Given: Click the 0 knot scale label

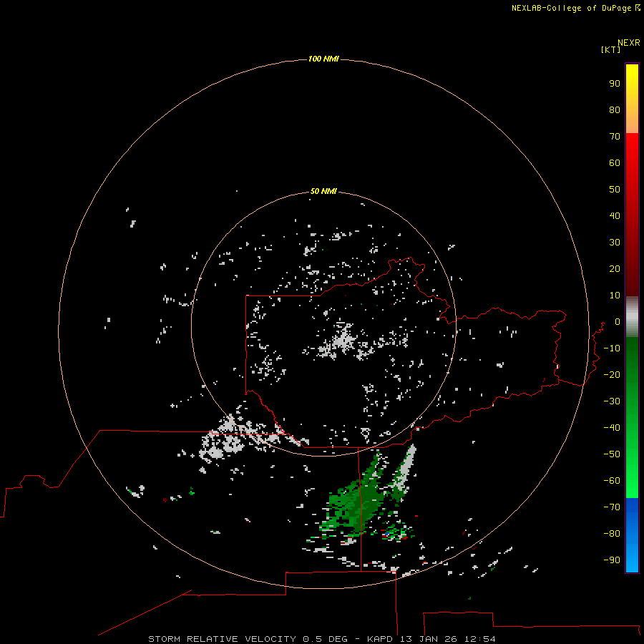Looking at the screenshot, I should pos(618,321).
